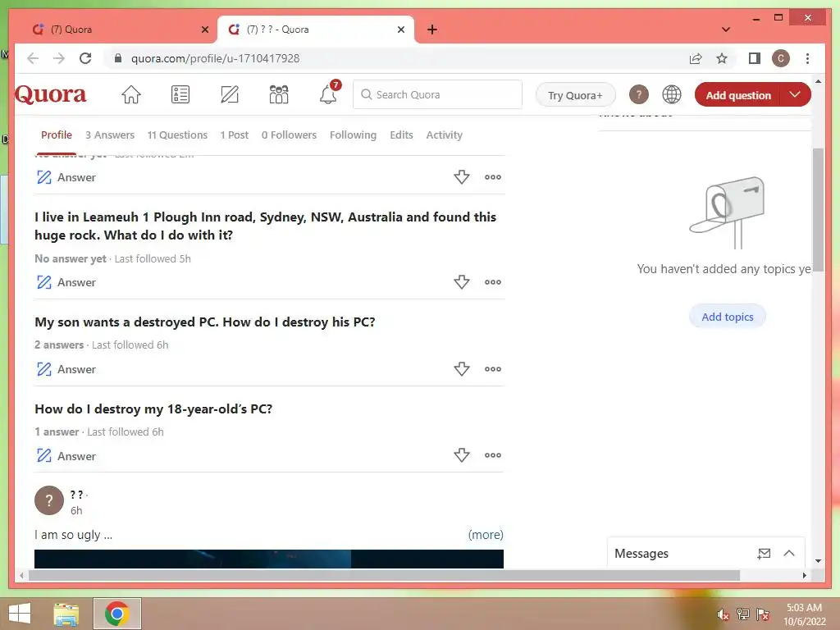This screenshot has width=840, height=630.
Task: Reload the page in Chrome
Action: click(85, 58)
